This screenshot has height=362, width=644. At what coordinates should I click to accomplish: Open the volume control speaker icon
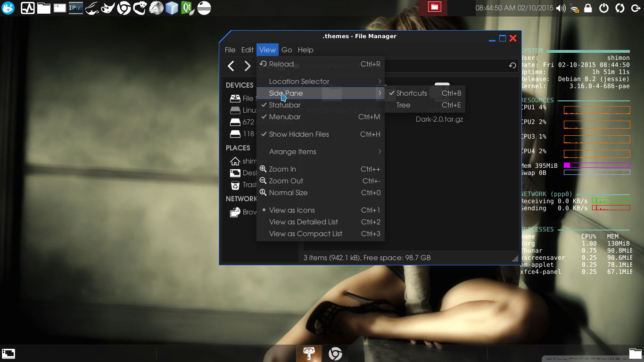(561, 8)
